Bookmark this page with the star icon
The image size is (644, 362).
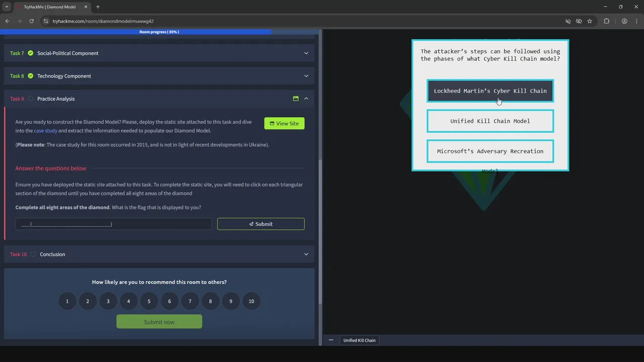(590, 21)
